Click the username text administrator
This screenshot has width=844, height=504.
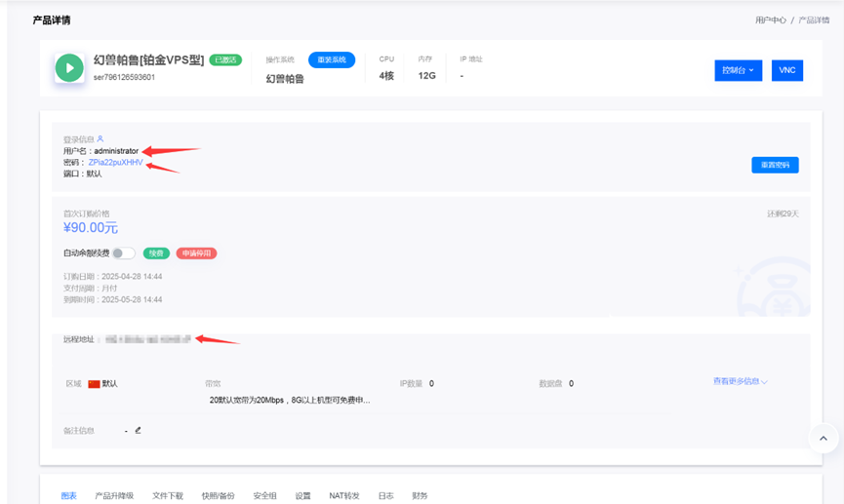(x=116, y=151)
